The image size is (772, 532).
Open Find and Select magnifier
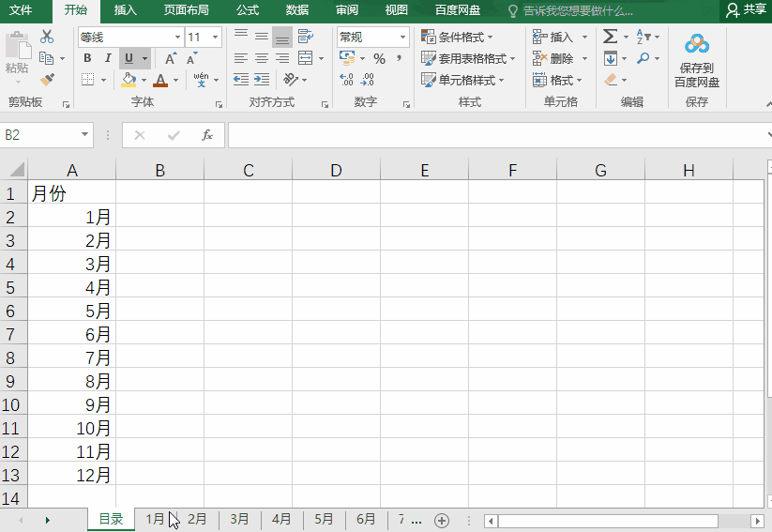[643, 58]
